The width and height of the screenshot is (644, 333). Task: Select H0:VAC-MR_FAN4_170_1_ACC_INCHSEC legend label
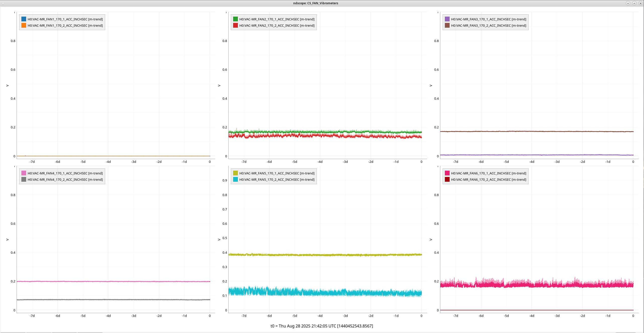(x=65, y=173)
